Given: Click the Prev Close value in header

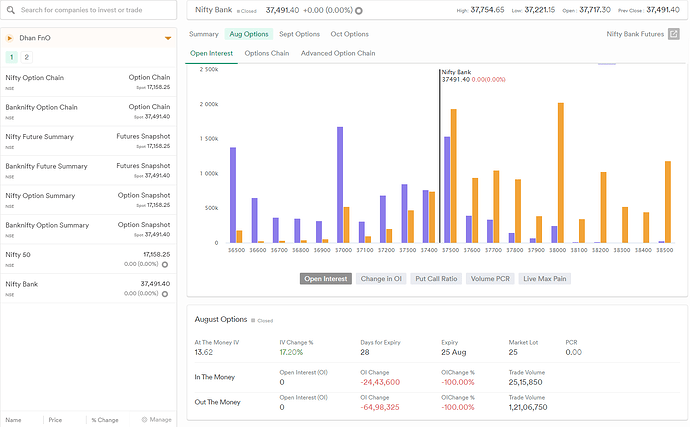Looking at the screenshot, I should (663, 10).
